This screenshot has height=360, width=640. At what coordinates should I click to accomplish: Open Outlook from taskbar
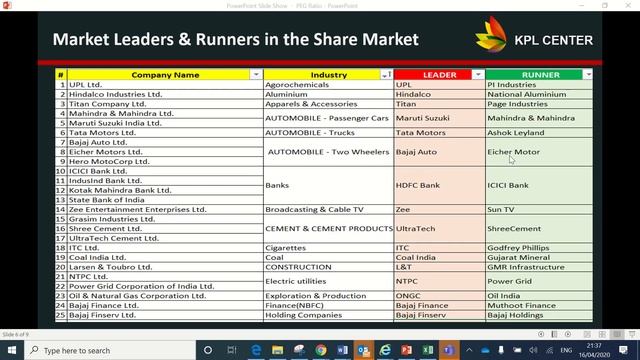(364, 350)
